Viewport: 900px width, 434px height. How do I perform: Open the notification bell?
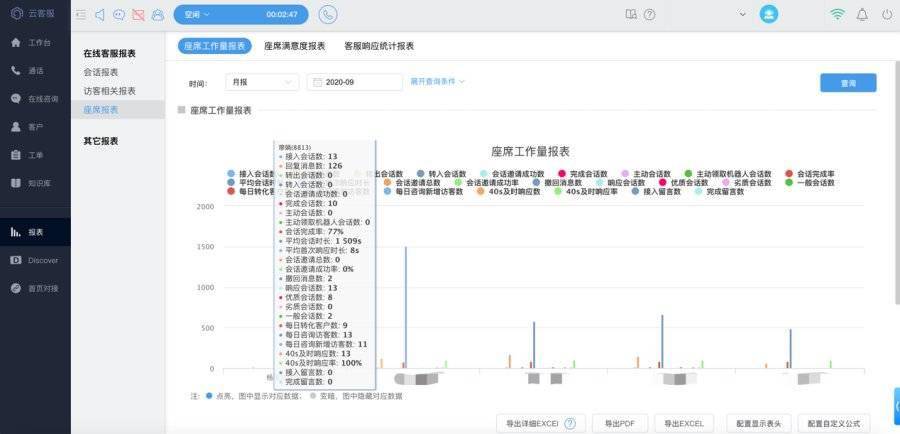862,14
